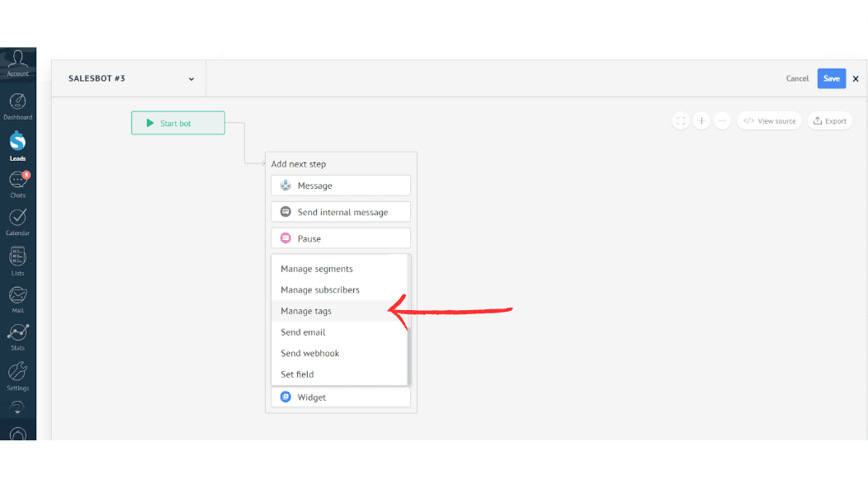Cancel bot editing

(x=797, y=78)
